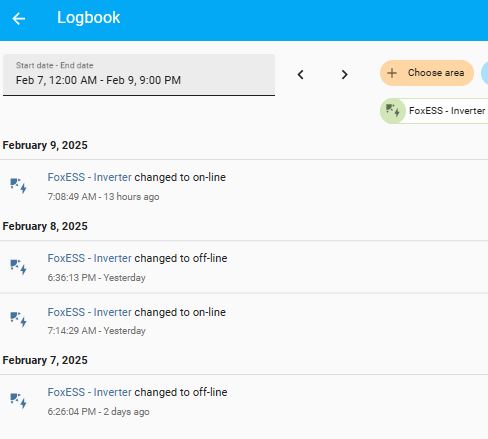Open FoxESS link in February 9 entry

[90, 177]
